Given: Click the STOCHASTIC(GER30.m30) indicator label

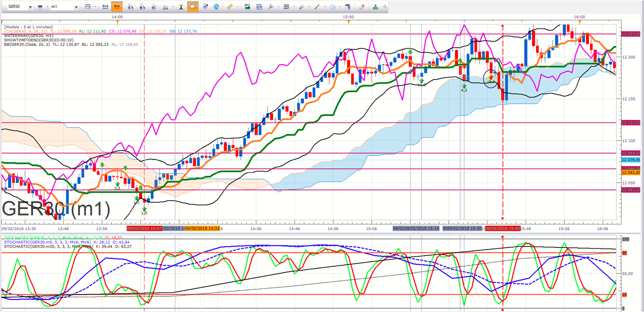Looking at the screenshot, I should click(49, 247).
